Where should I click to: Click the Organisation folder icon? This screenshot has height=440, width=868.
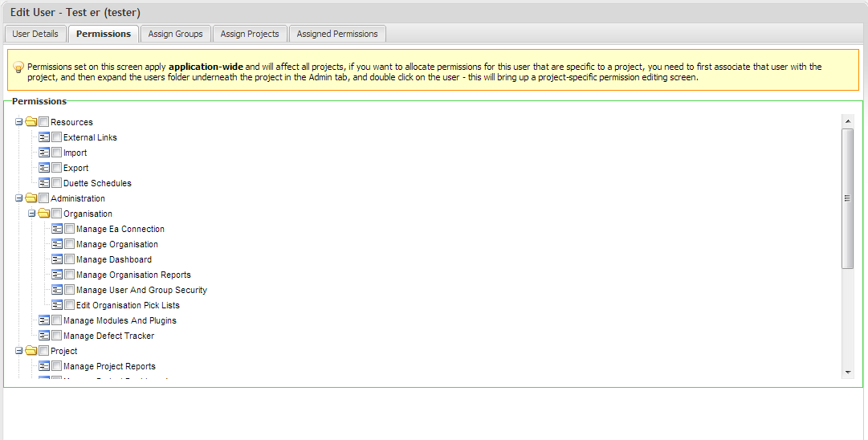(x=44, y=214)
